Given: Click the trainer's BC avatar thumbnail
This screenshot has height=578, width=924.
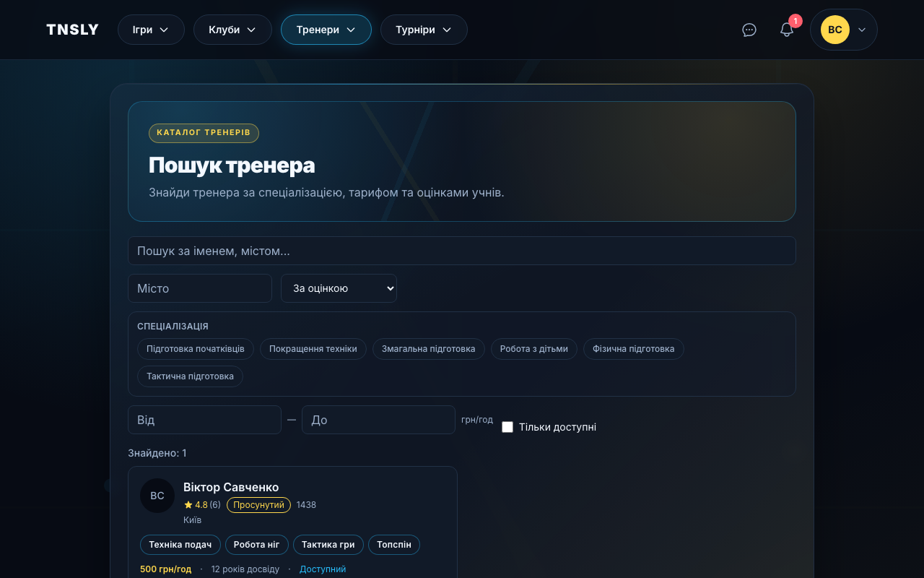Looking at the screenshot, I should coord(157,496).
